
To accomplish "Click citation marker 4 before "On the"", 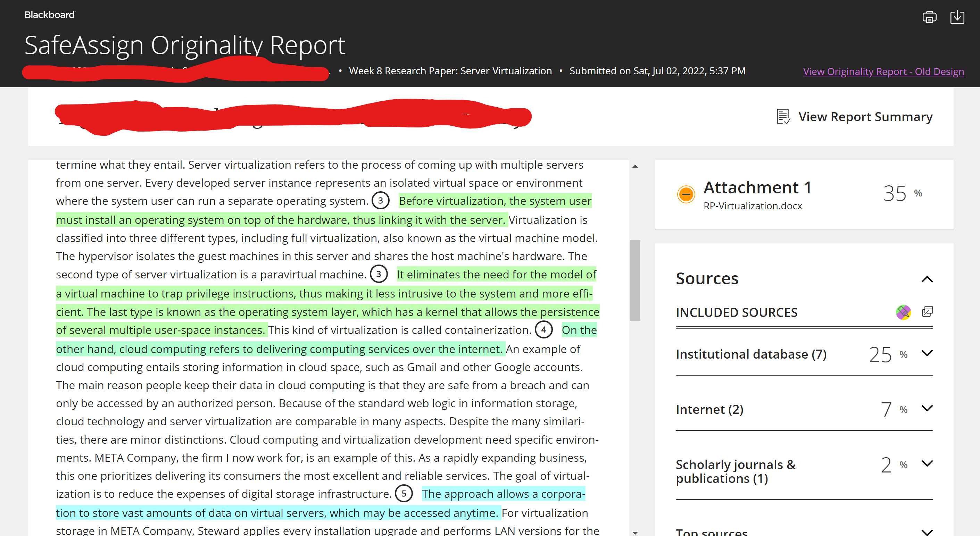I will 543,330.
